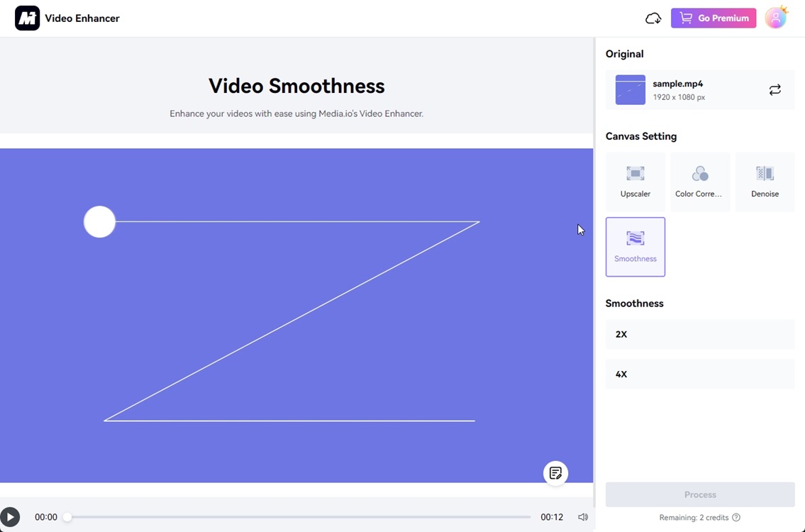
Task: Click the video playback progress slider
Action: [298, 517]
